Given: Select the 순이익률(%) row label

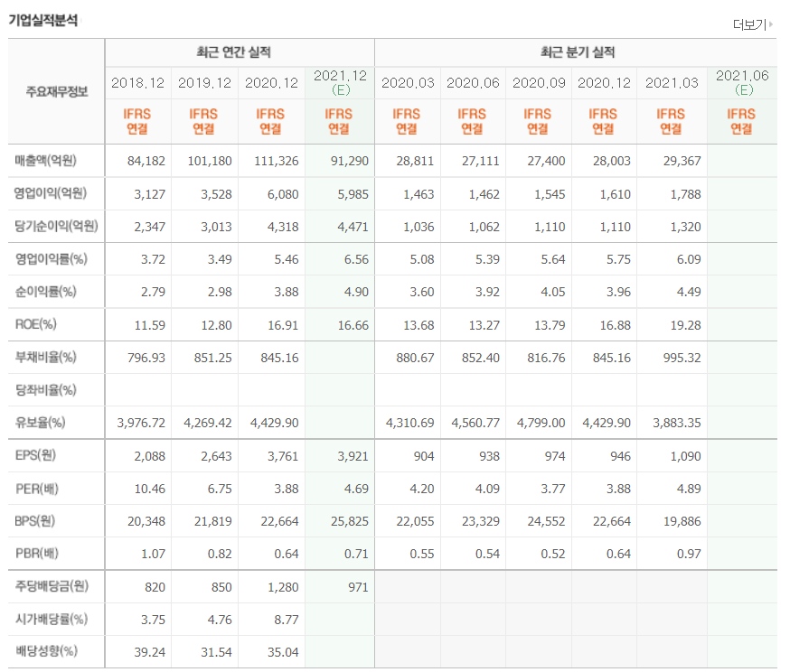Looking at the screenshot, I should point(45,292).
